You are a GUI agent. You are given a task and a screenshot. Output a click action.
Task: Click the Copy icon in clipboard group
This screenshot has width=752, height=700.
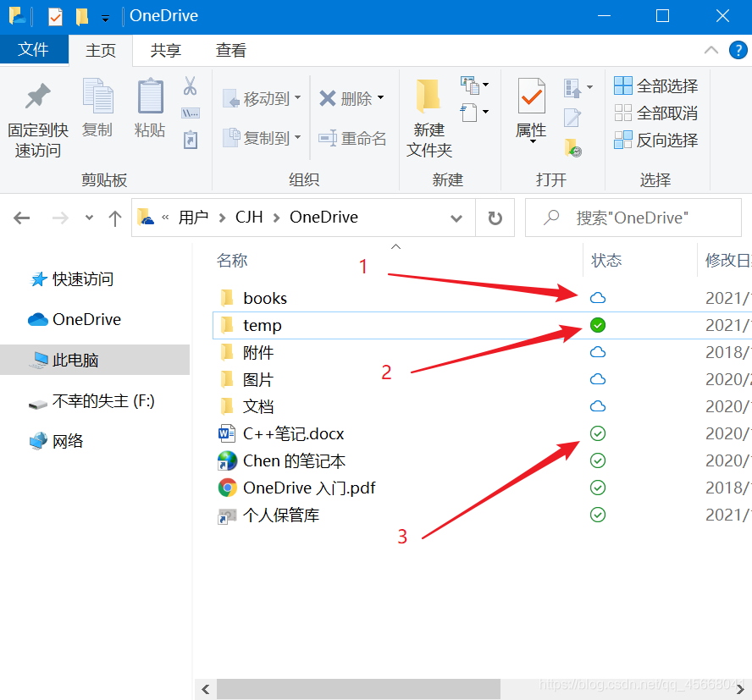(x=98, y=96)
